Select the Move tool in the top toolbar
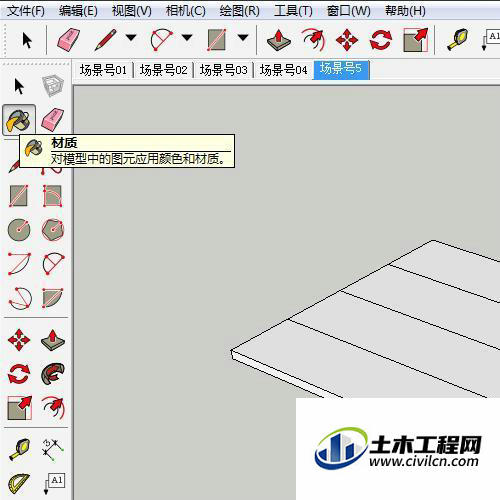The height and width of the screenshot is (500, 500). [x=347, y=40]
